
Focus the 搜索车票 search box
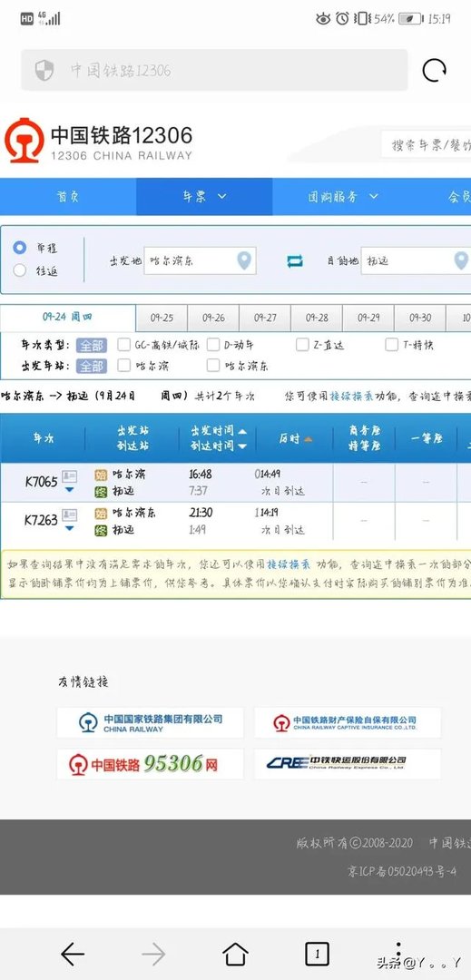coord(426,145)
